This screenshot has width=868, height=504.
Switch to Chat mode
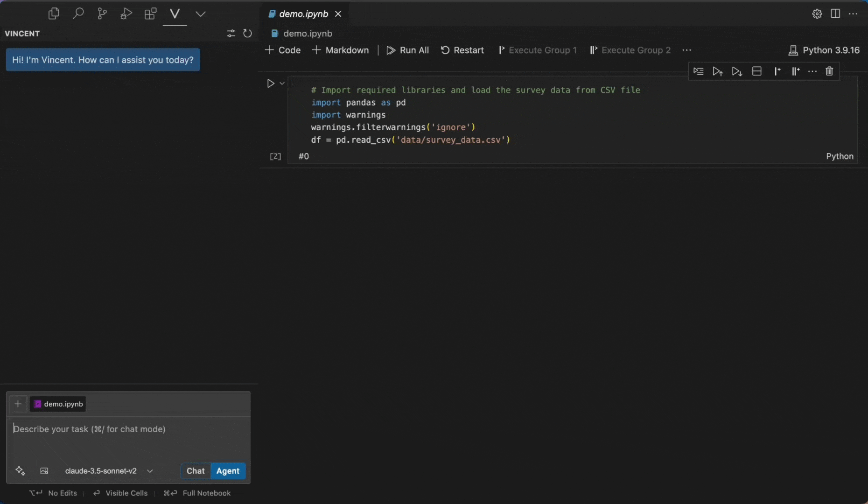(196, 471)
